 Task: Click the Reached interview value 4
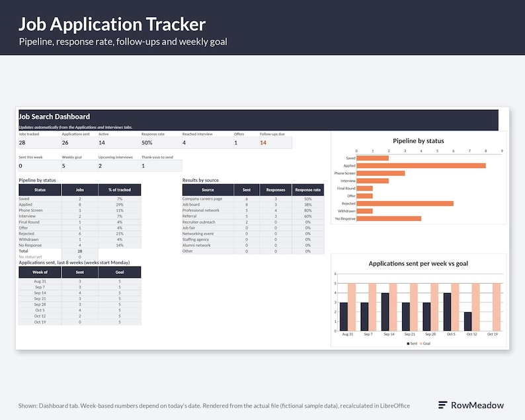coord(184,143)
